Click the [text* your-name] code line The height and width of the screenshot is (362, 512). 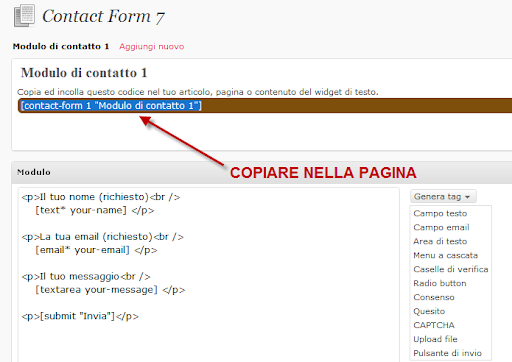tap(95, 210)
